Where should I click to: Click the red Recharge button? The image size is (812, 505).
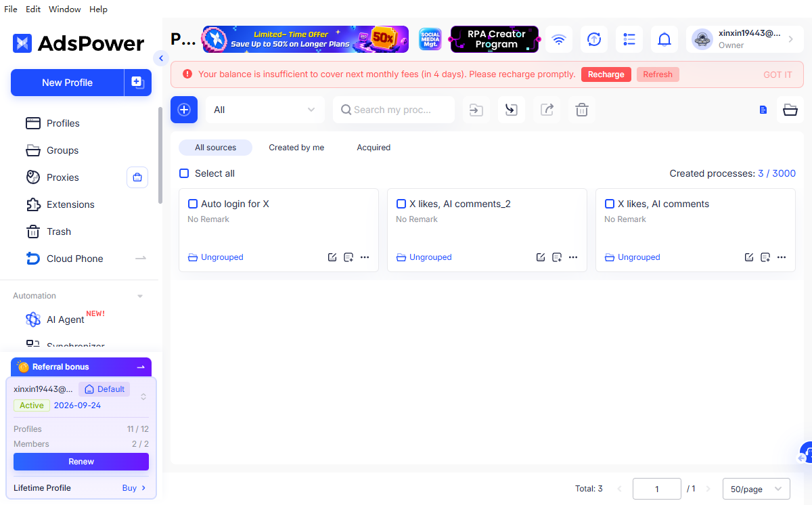coord(606,74)
